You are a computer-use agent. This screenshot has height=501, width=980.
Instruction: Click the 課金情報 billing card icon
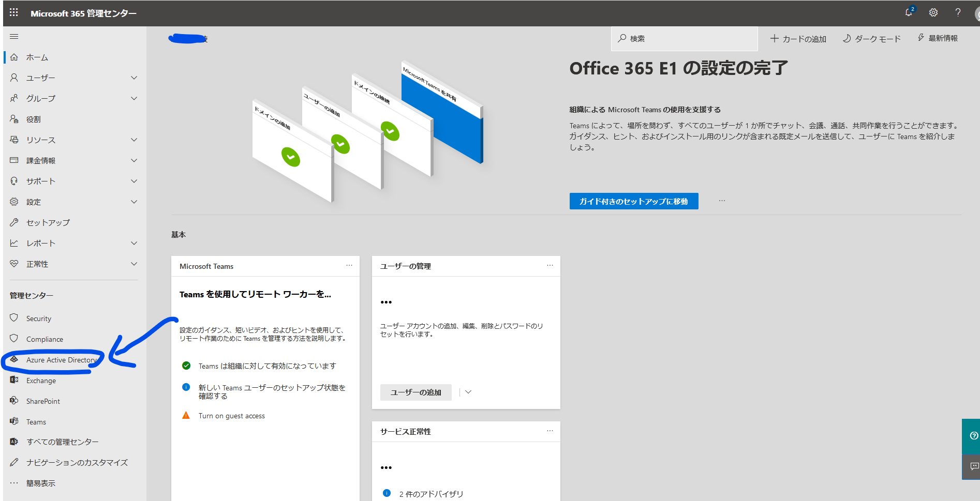(x=14, y=160)
